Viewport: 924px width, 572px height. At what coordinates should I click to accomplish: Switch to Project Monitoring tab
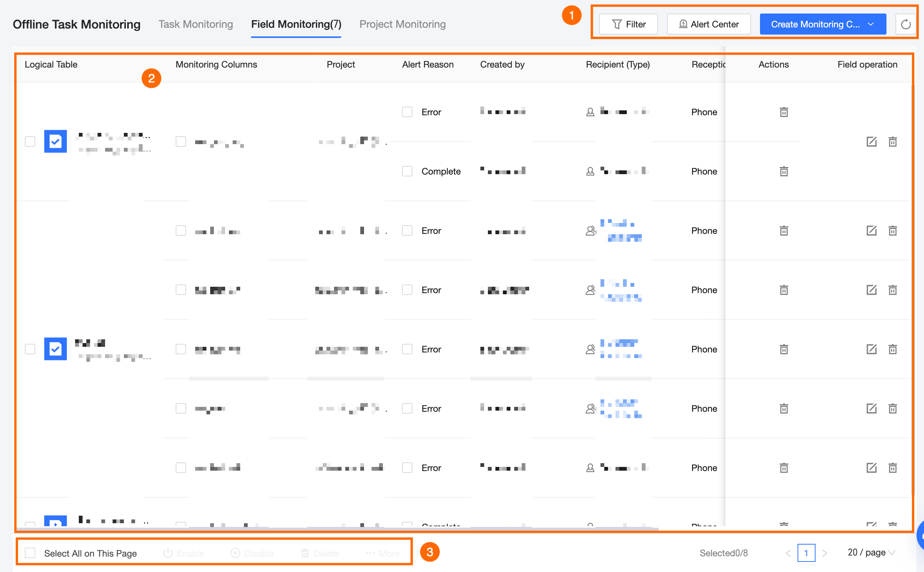(x=402, y=24)
